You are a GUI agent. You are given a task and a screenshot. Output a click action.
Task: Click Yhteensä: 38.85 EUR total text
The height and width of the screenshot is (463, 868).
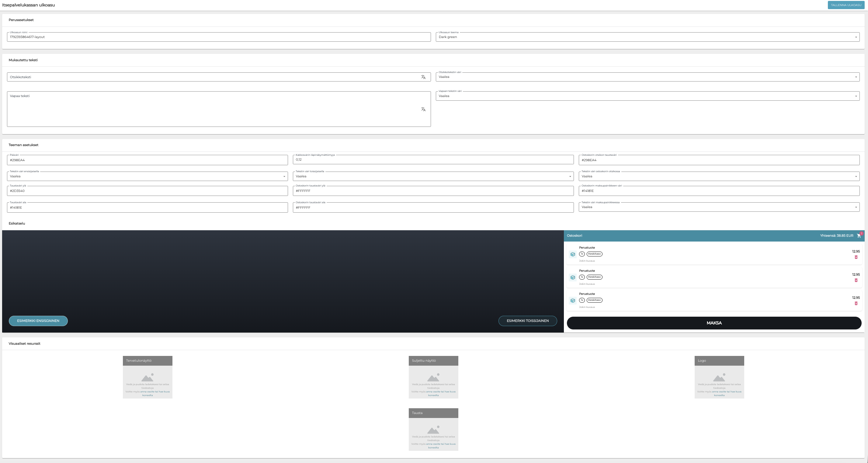tap(837, 235)
